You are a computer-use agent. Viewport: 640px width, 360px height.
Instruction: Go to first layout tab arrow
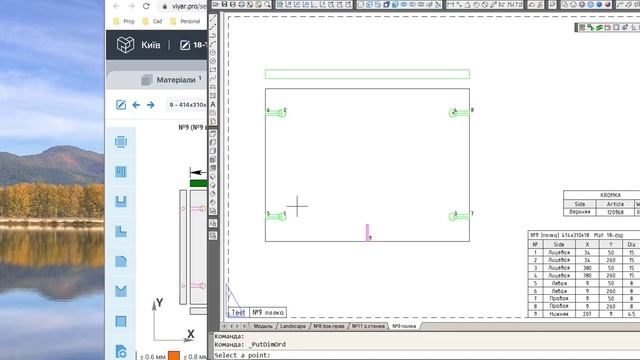tap(224, 326)
